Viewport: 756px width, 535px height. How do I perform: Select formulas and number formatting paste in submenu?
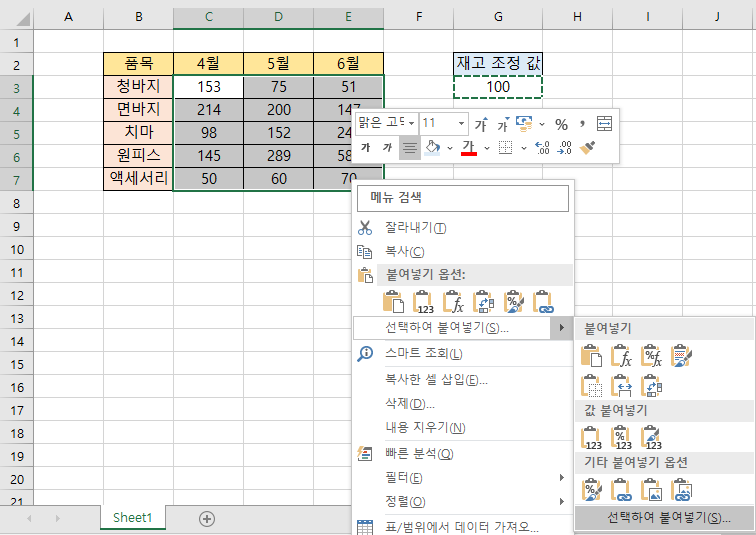[651, 356]
